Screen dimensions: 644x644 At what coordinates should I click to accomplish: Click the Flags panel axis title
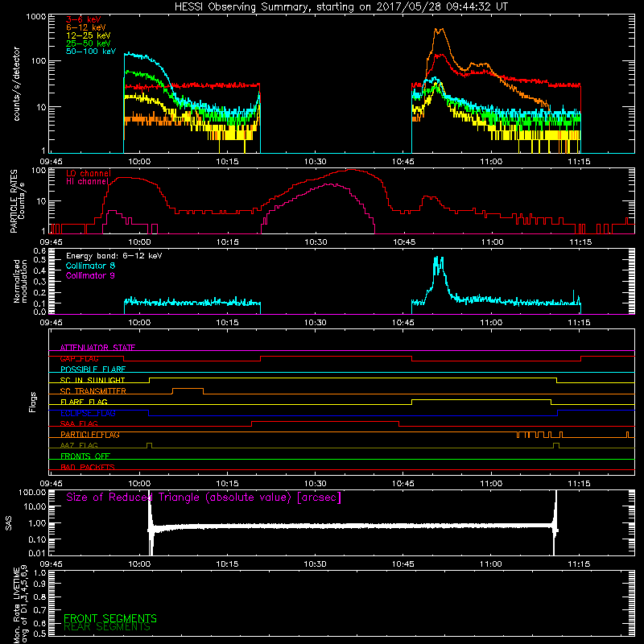[33, 402]
